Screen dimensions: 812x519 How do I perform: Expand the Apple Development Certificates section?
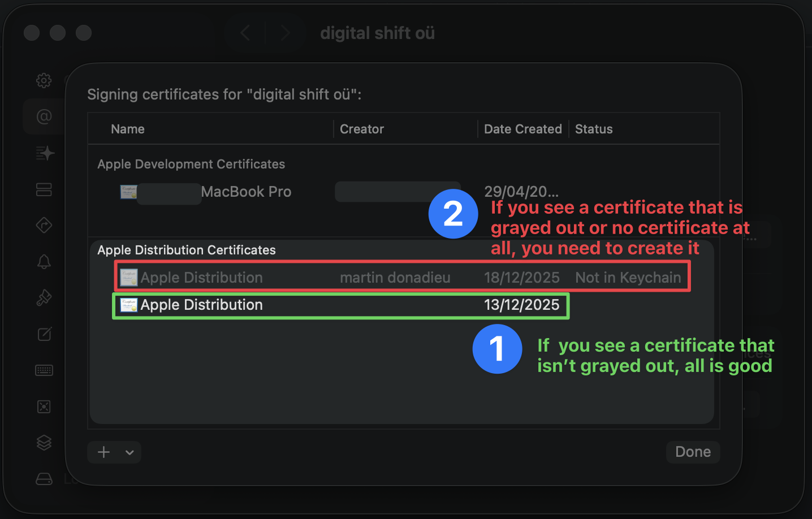[x=191, y=164]
